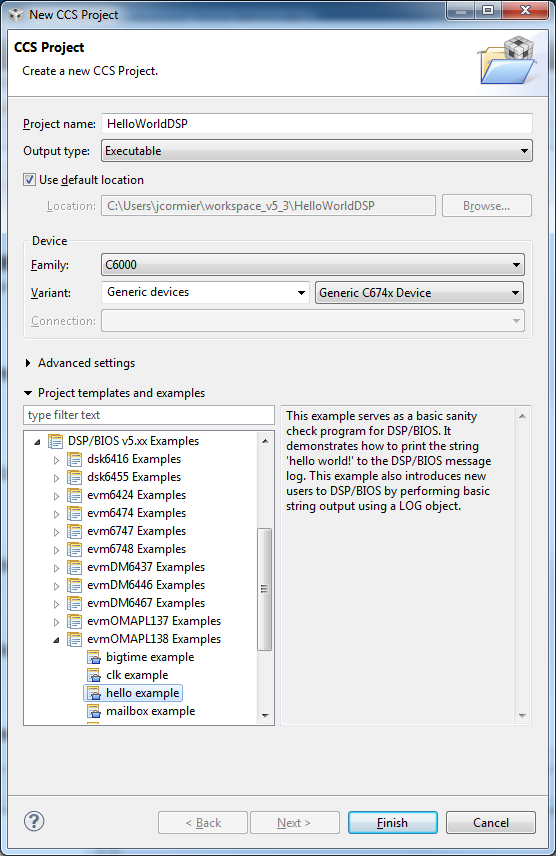Click the Project name input field

click(317, 124)
